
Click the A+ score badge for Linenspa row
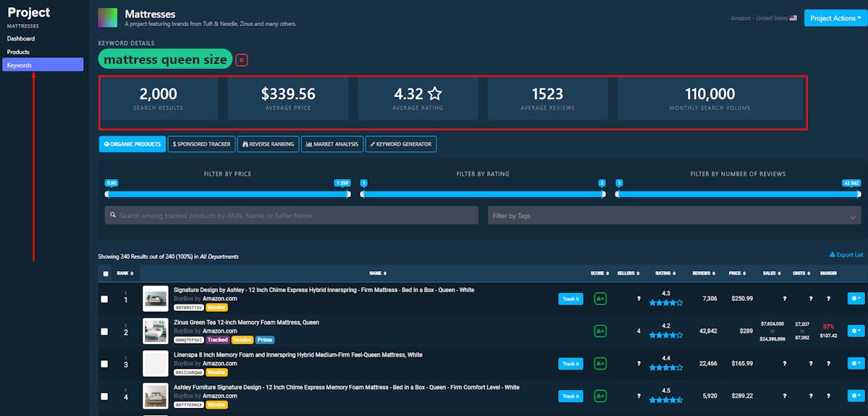601,364
